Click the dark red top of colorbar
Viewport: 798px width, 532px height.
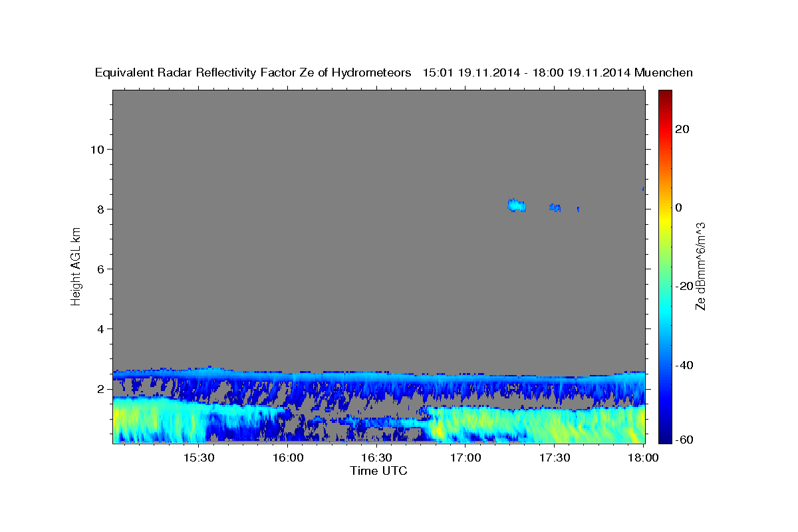tap(665, 96)
